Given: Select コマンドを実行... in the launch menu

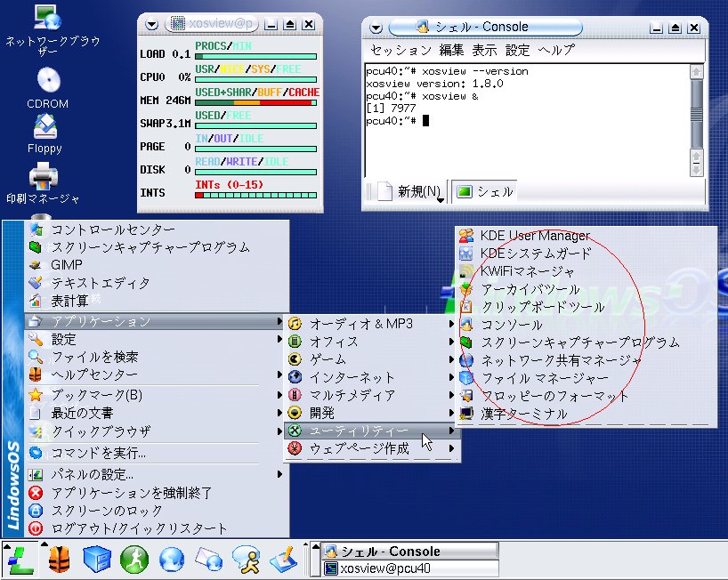Looking at the screenshot, I should tap(157, 453).
